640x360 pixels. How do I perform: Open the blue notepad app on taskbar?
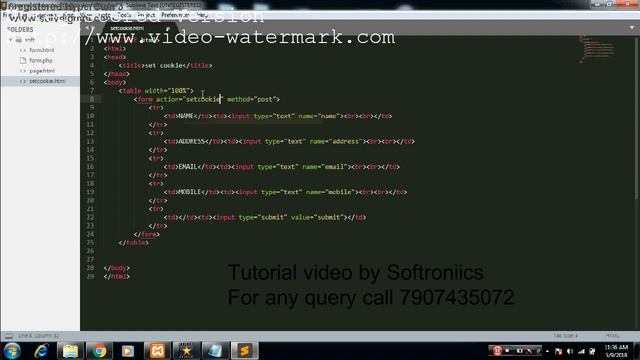(216, 351)
